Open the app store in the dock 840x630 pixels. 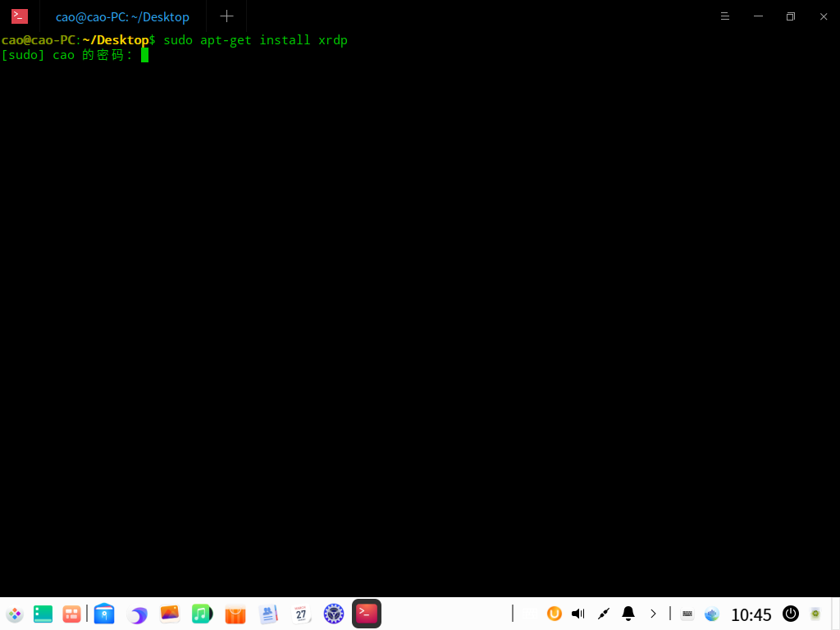click(235, 614)
